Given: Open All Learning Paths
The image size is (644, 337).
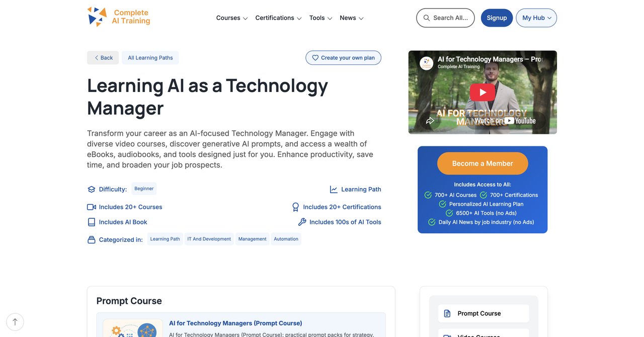Looking at the screenshot, I should 150,58.
